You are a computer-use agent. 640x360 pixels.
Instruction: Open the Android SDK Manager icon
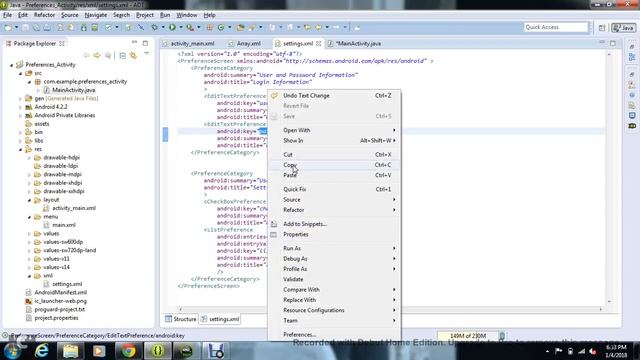click(x=84, y=27)
